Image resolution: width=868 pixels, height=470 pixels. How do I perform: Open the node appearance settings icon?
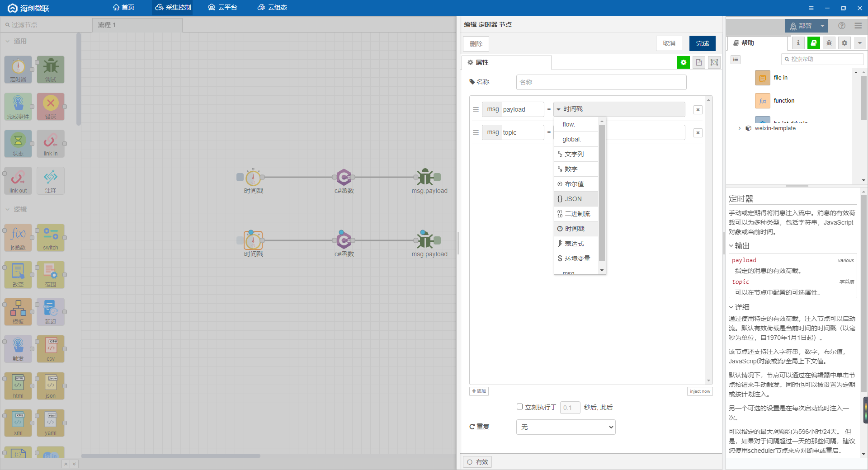tap(714, 62)
